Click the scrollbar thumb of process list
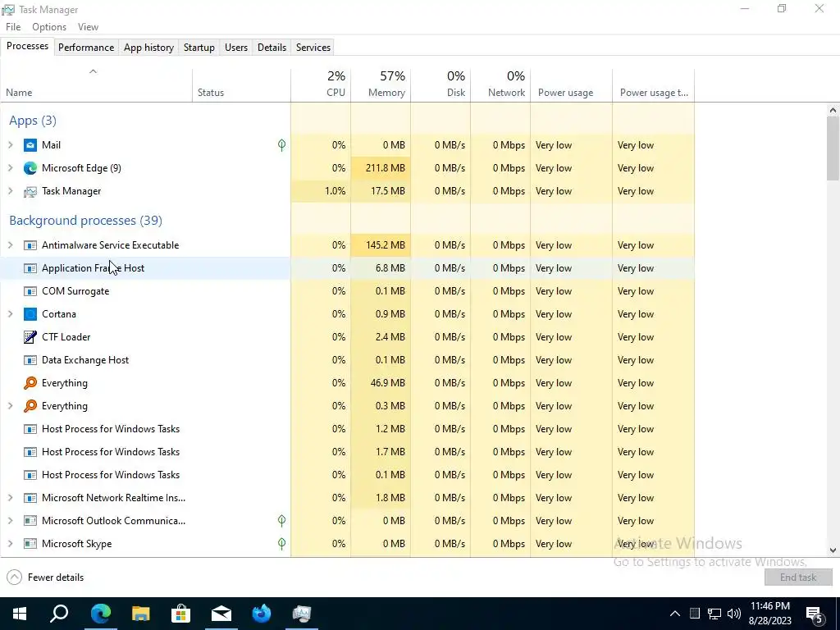This screenshot has height=630, width=840. point(833,148)
